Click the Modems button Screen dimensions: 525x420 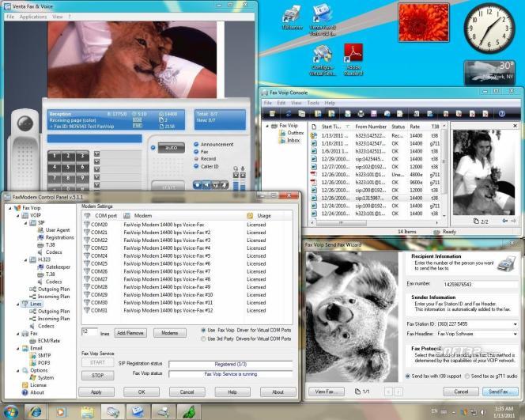pos(170,333)
